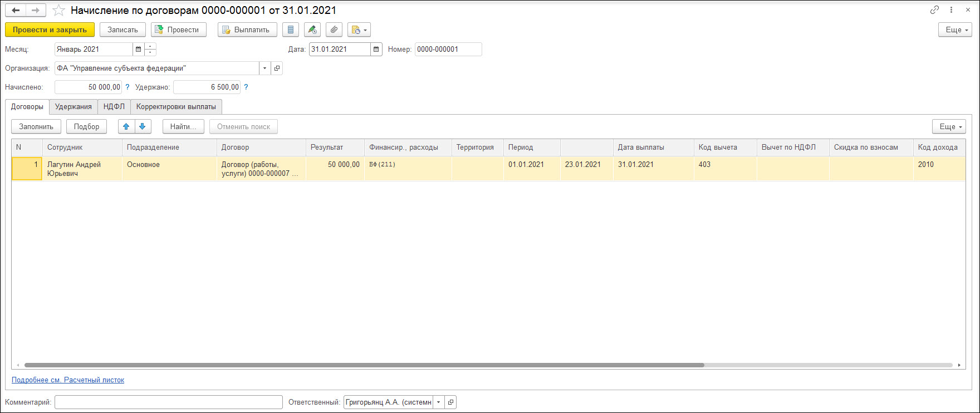Screen dimensions: 980x413
Task: Open the Расчетный листок details link
Action: pos(68,380)
